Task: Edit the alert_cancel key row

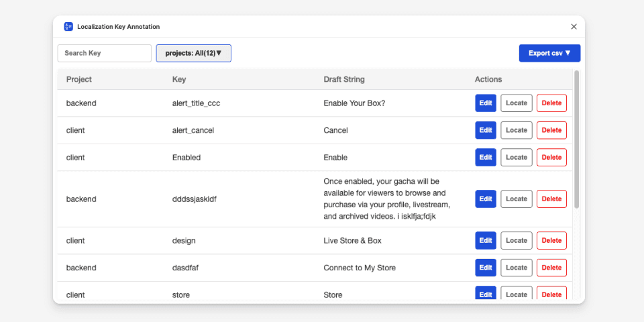Action: [x=486, y=130]
